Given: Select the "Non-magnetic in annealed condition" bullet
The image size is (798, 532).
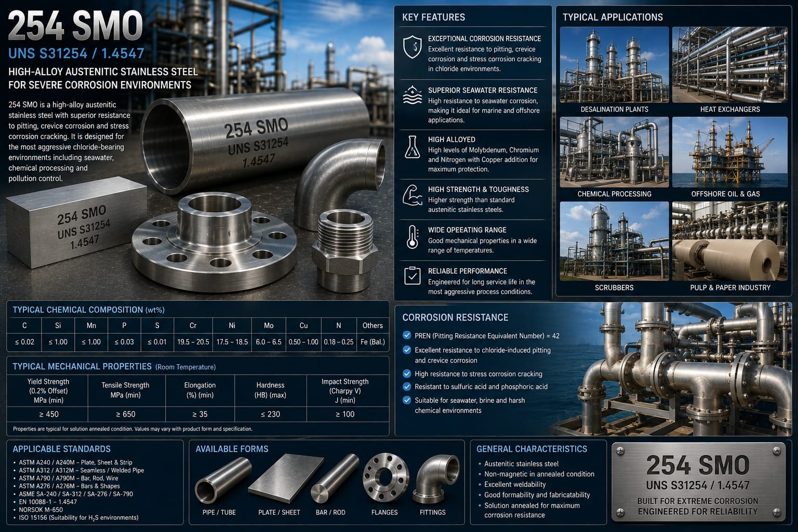Looking at the screenshot, I should click(x=536, y=474).
